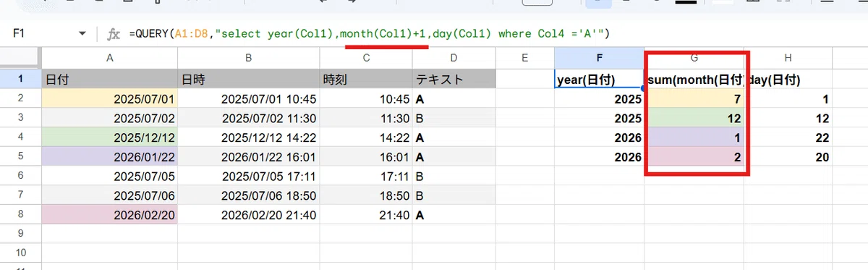Image resolution: width=868 pixels, height=270 pixels.
Task: Select row 5 header
Action: pyautogui.click(x=21, y=156)
